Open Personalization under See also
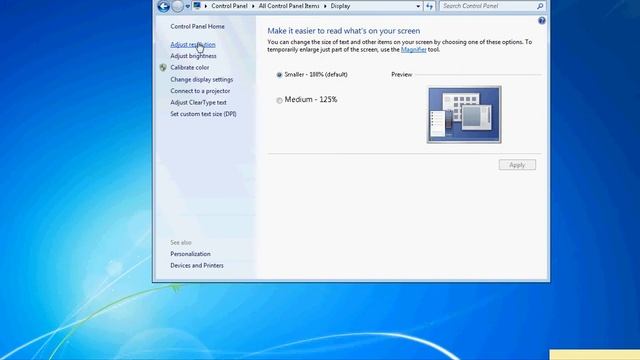This screenshot has width=640, height=360. pos(191,254)
